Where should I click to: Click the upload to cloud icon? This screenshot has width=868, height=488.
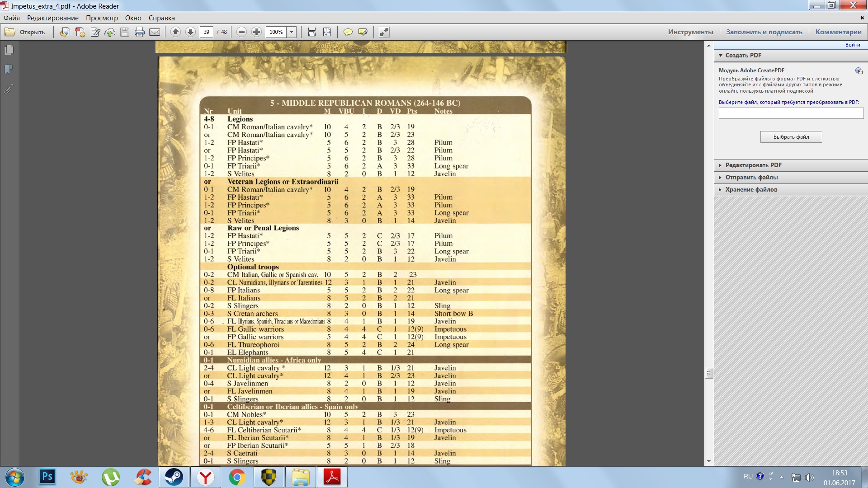[110, 32]
